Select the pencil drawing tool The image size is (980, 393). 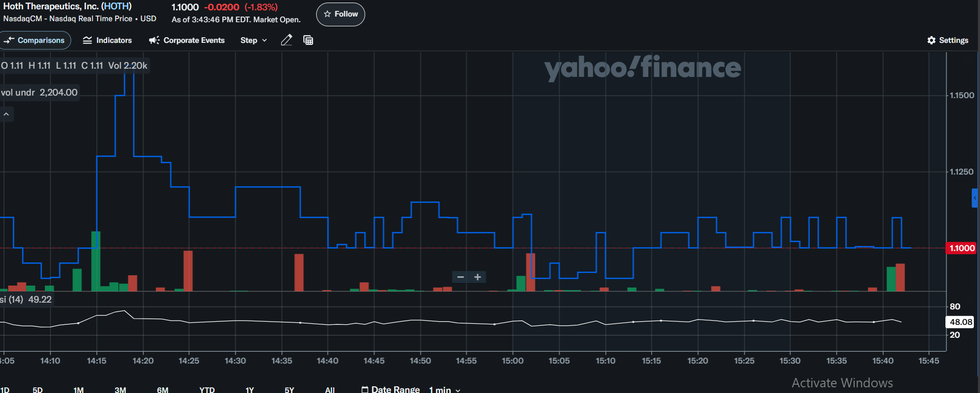(x=286, y=40)
